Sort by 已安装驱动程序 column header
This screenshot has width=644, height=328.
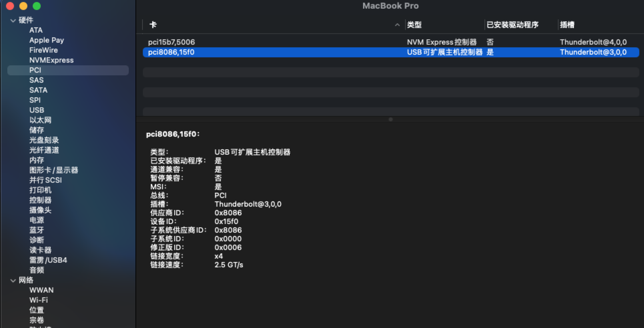click(x=512, y=25)
